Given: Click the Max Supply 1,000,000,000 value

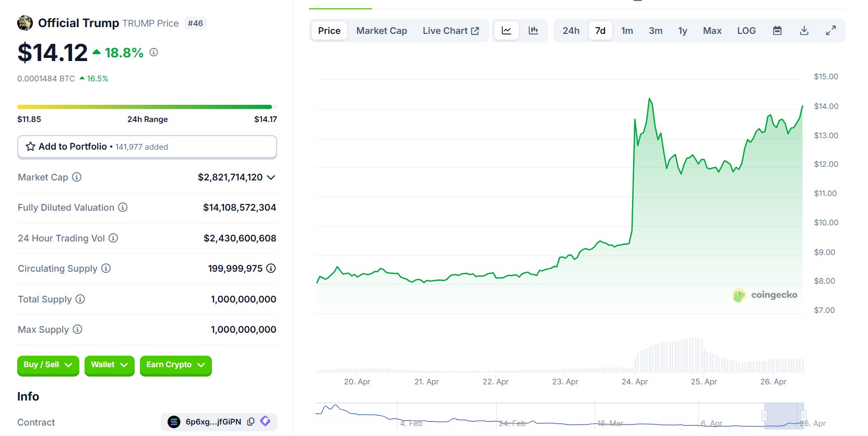Looking at the screenshot, I should click(x=243, y=330).
